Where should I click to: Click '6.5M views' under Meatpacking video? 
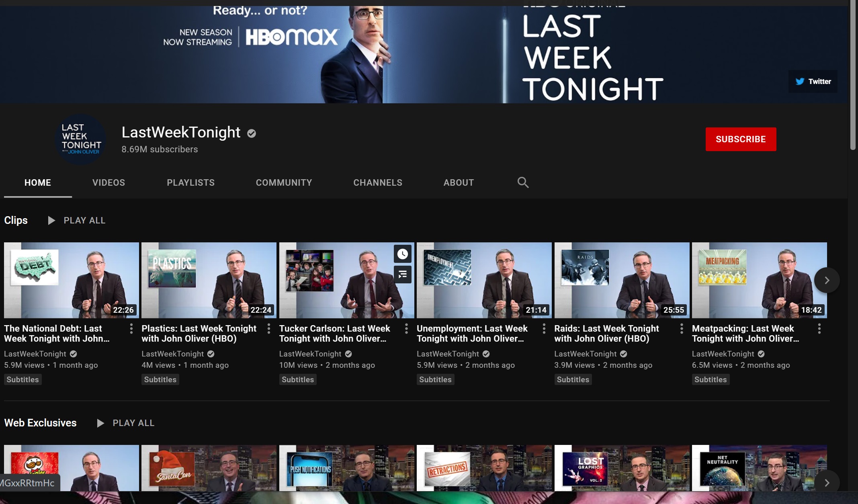point(712,365)
